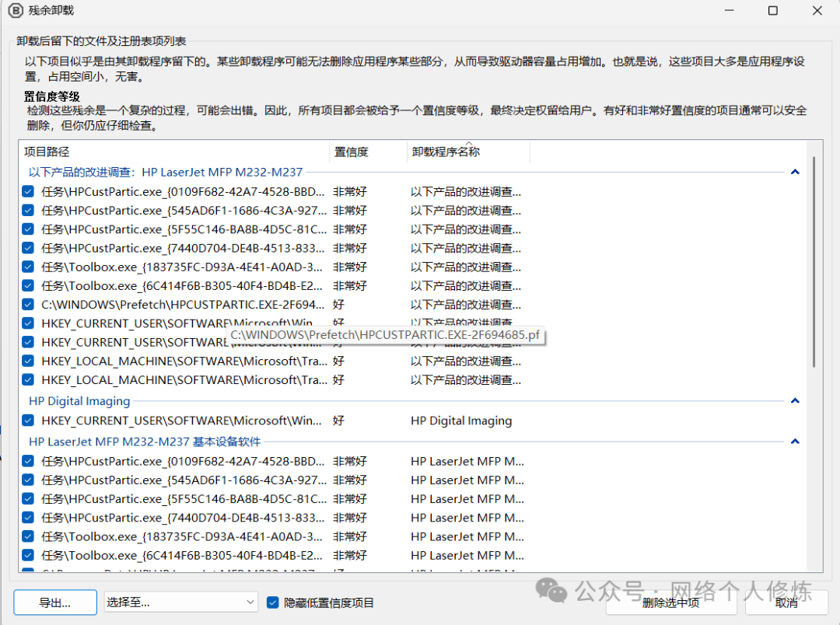Screen dimensions: 840x625
Task: Click 非常好 in Toolbox {183735FC row of 改进调查 group
Action: pos(350,267)
